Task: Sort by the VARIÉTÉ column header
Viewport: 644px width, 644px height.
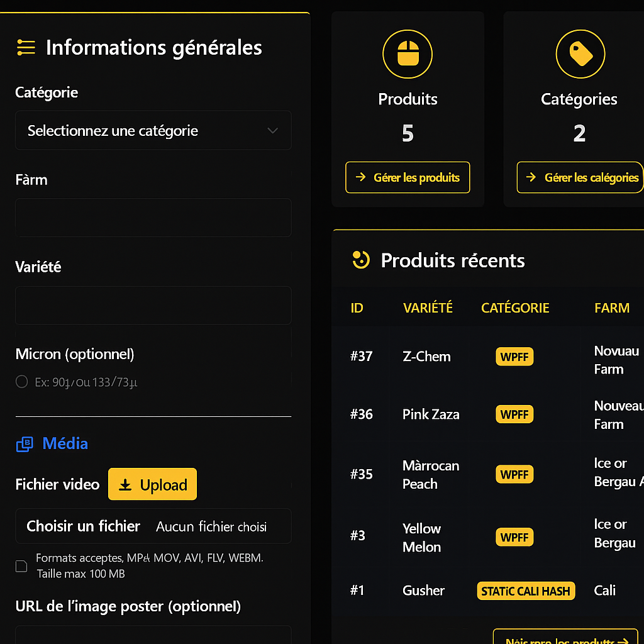Action: click(428, 308)
